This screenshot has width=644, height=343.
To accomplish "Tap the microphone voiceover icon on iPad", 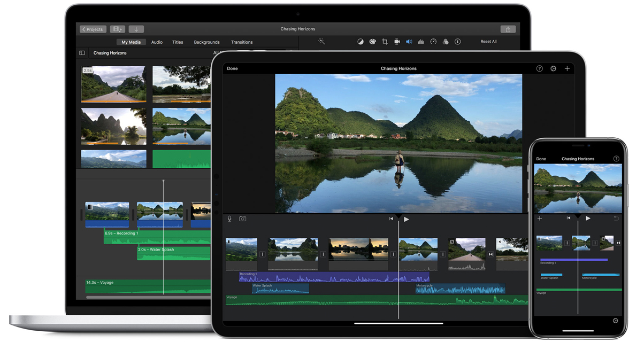I will click(x=230, y=219).
